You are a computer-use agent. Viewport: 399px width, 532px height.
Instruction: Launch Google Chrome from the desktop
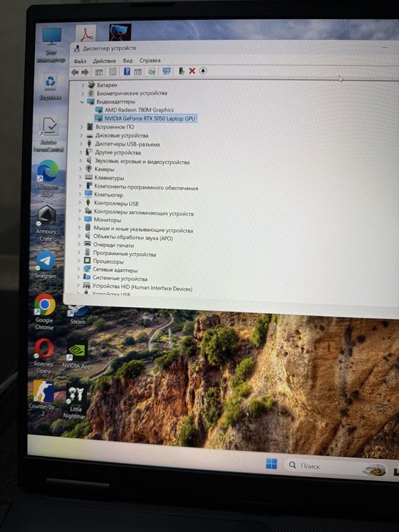pyautogui.click(x=44, y=312)
